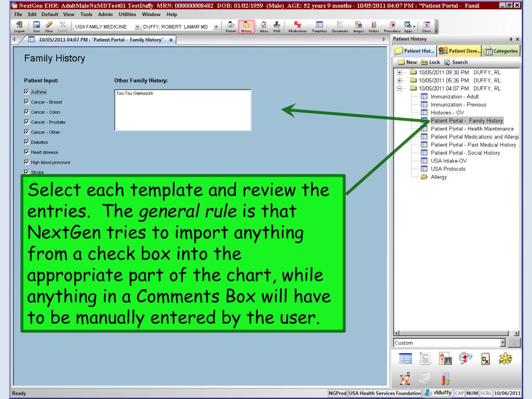532x399 pixels.
Task: Click rlduffy user in status bar
Action: (x=438, y=393)
